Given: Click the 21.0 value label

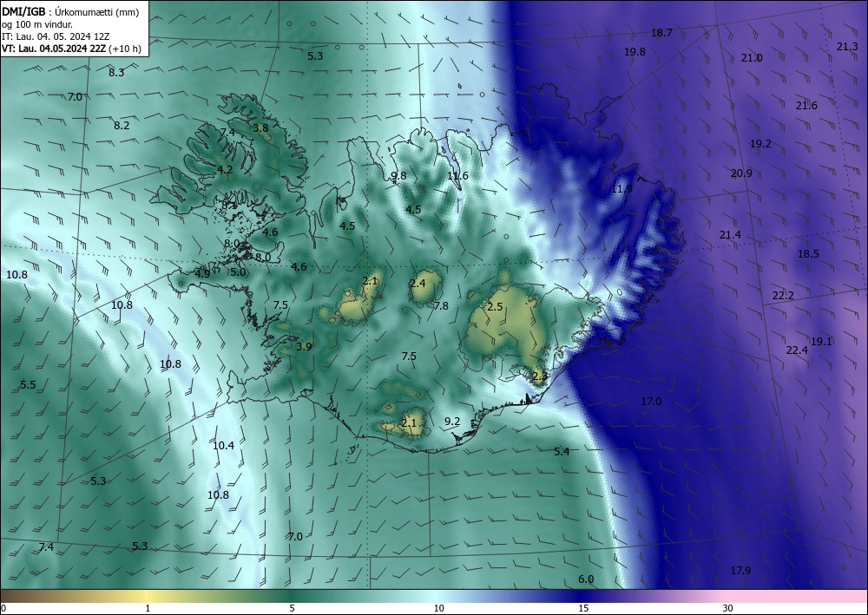Looking at the screenshot, I should tap(752, 58).
